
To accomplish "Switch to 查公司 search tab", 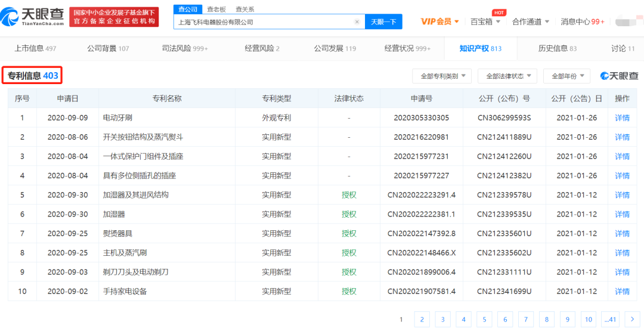I will coord(188,9).
